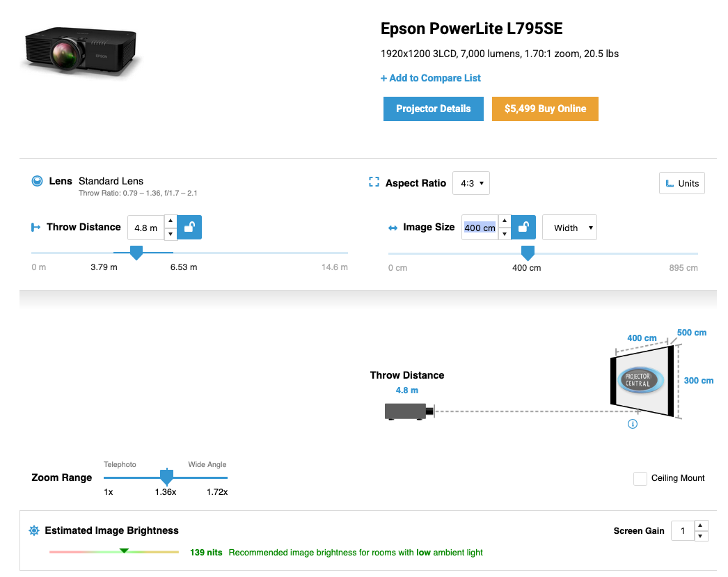
Task: Click the Zoom Range slider handle
Action: 166,477
